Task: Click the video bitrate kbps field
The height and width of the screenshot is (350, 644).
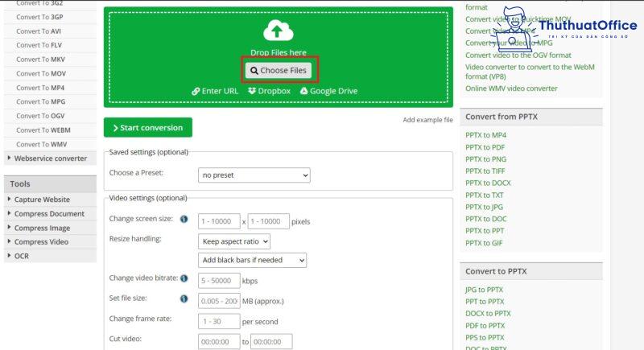Action: pos(219,281)
